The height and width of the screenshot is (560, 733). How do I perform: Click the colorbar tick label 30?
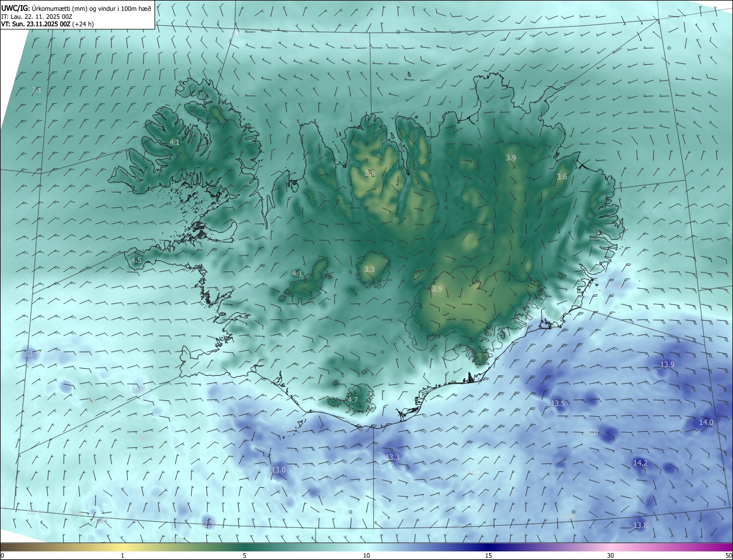610,555
